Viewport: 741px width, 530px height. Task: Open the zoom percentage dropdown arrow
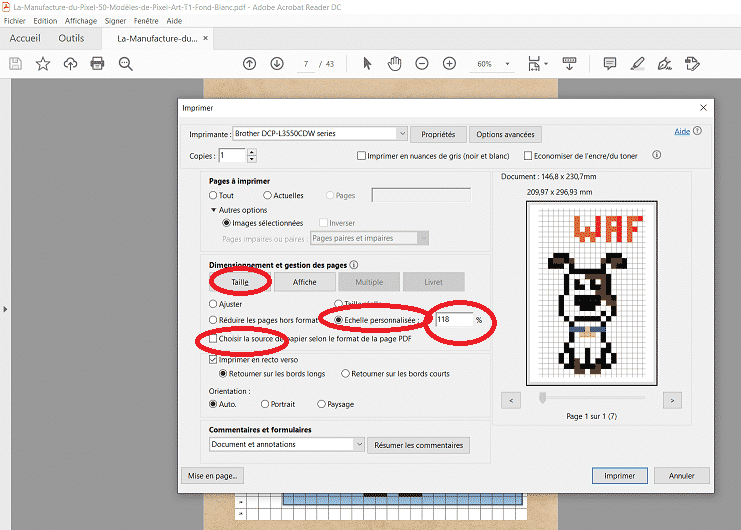(x=507, y=64)
